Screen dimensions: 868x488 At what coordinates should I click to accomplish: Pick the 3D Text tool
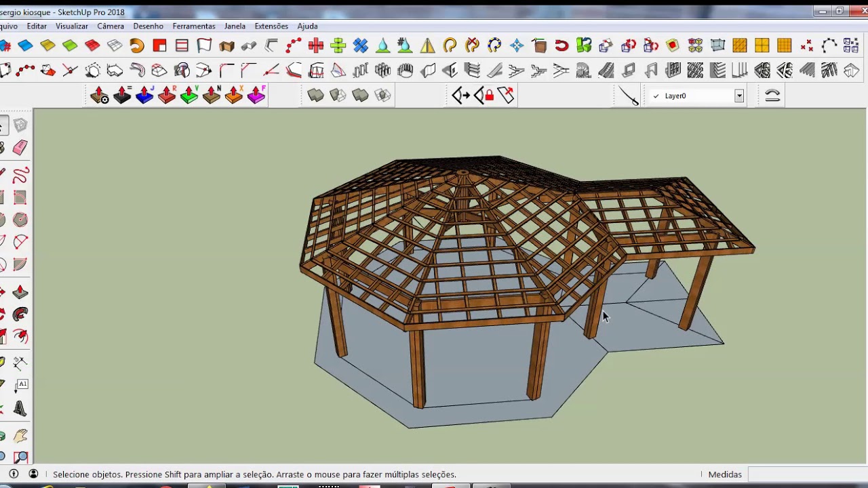20,408
